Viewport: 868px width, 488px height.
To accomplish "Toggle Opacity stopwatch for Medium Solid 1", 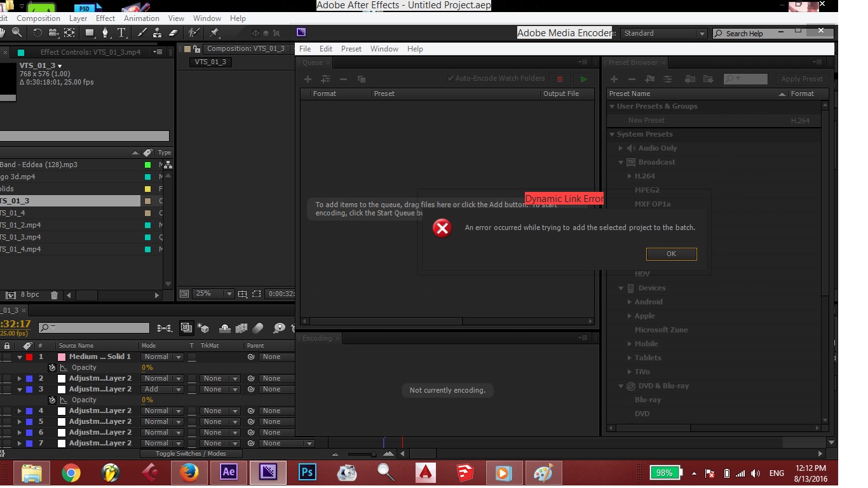I will pos(52,367).
